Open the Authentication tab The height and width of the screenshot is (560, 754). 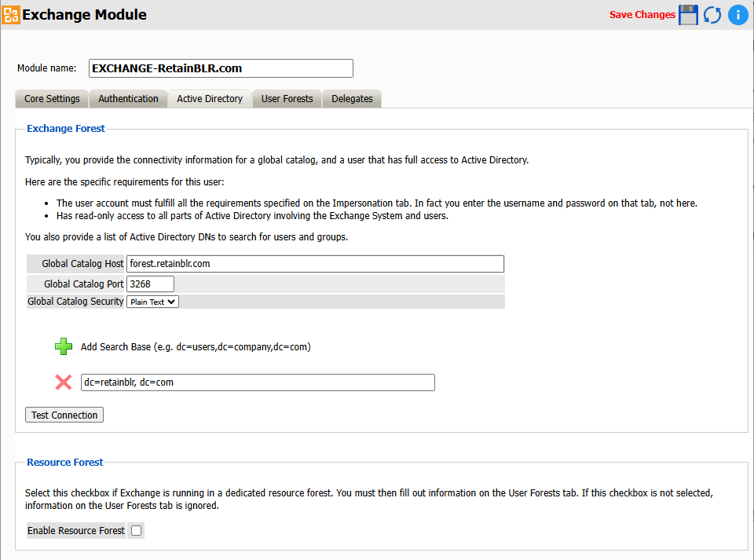click(x=128, y=99)
